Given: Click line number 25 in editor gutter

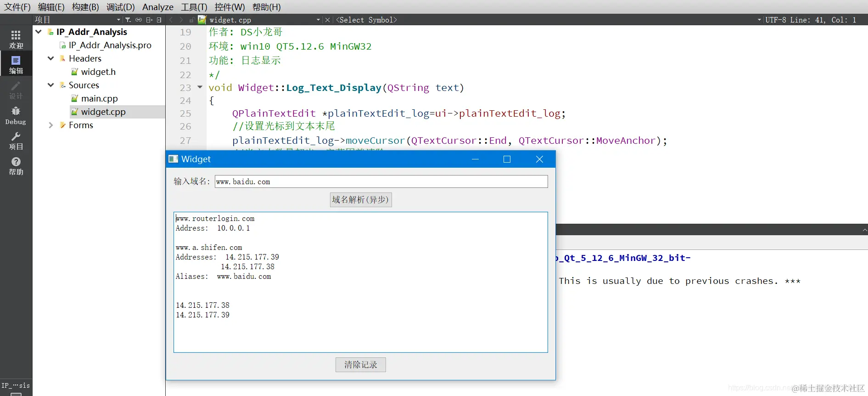Looking at the screenshot, I should pos(185,113).
